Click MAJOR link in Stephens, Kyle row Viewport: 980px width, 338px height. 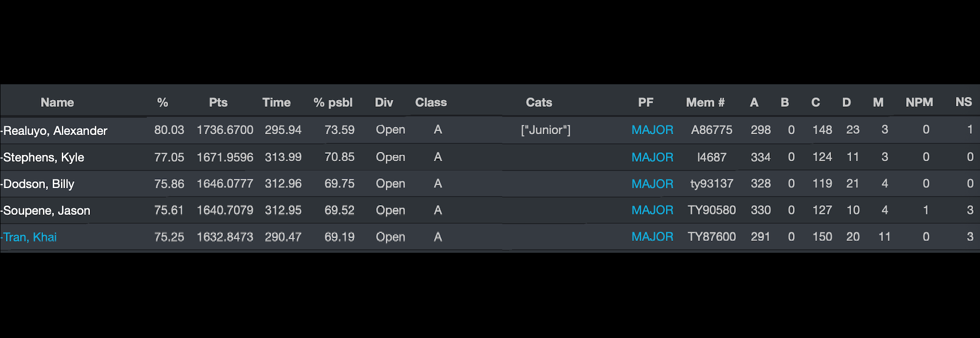point(652,157)
